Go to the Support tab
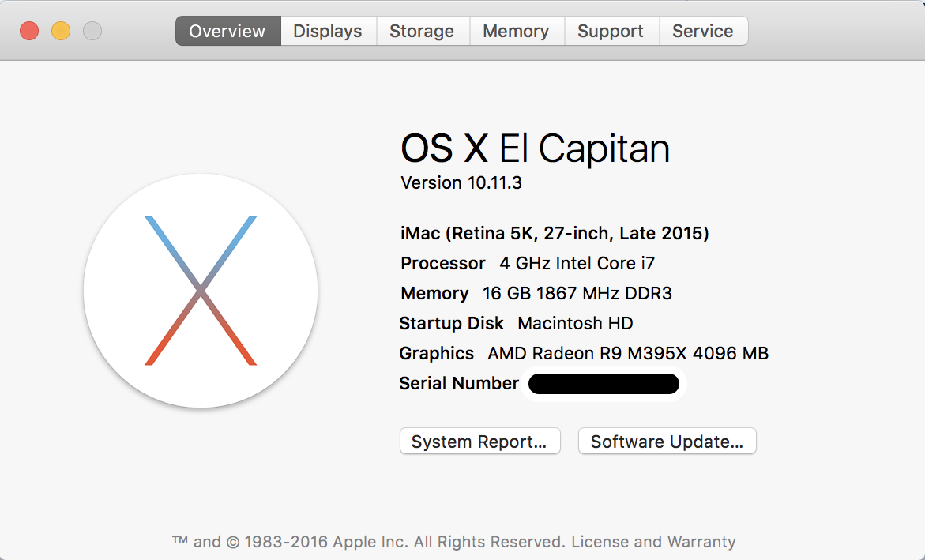The height and width of the screenshot is (560, 925). click(x=611, y=32)
